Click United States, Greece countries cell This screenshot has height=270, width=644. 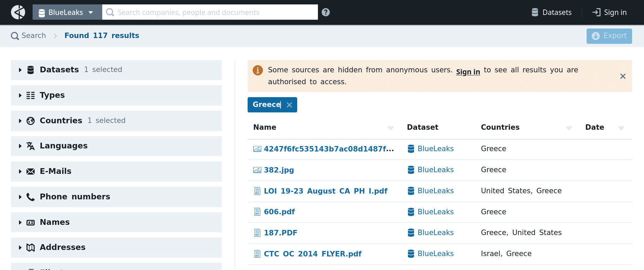[x=521, y=191]
